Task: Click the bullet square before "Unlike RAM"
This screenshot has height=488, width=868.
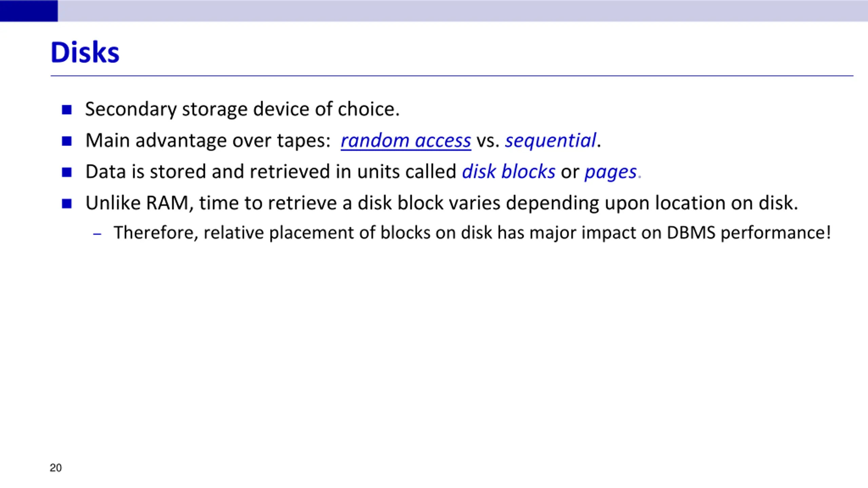Action: point(67,204)
